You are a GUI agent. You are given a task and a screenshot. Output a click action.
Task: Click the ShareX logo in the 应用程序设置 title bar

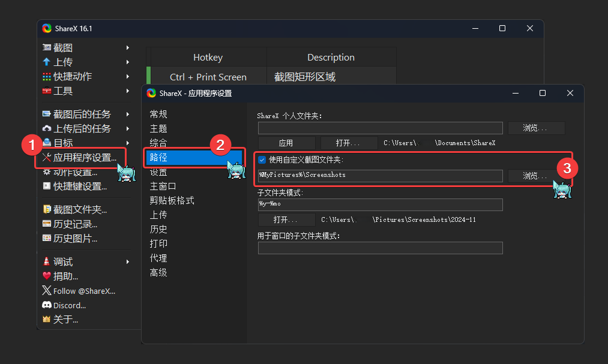(x=151, y=93)
